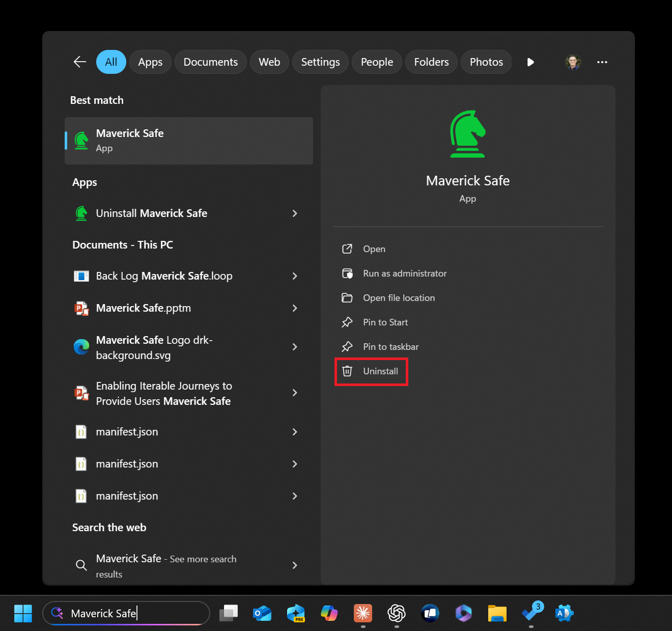Click the folder icon for Open file location
The height and width of the screenshot is (631, 672).
[347, 298]
